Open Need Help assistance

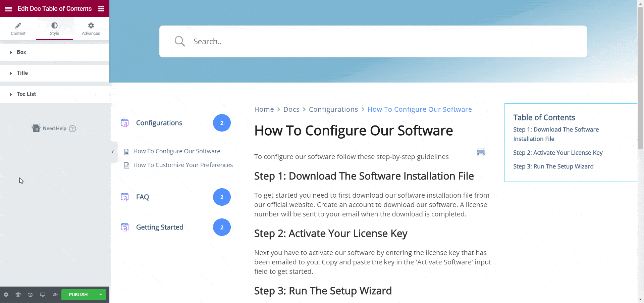[54, 128]
